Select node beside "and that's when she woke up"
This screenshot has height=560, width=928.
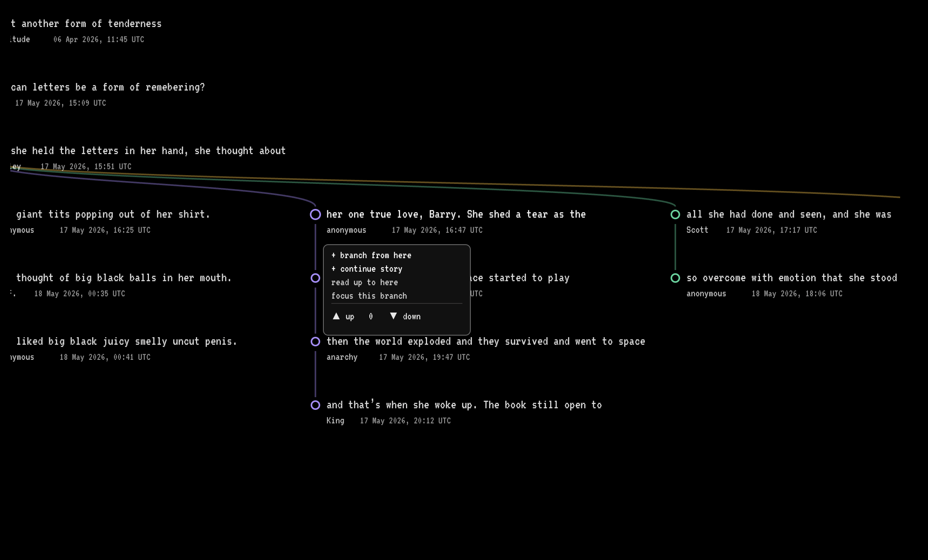[x=315, y=405]
